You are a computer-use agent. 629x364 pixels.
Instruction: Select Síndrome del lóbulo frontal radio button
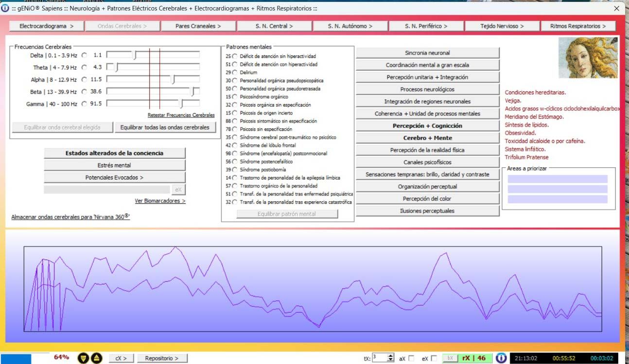pyautogui.click(x=235, y=145)
